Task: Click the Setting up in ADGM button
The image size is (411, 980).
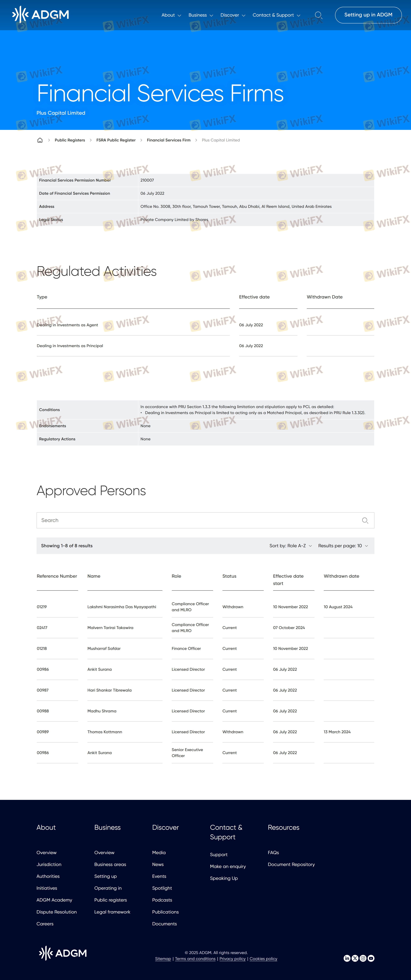Action: 368,15
